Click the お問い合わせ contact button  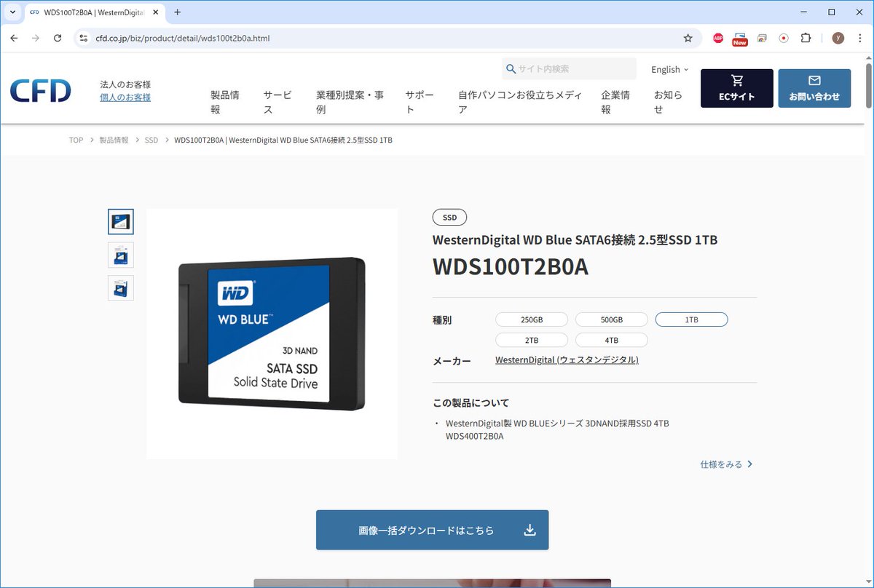click(x=814, y=88)
